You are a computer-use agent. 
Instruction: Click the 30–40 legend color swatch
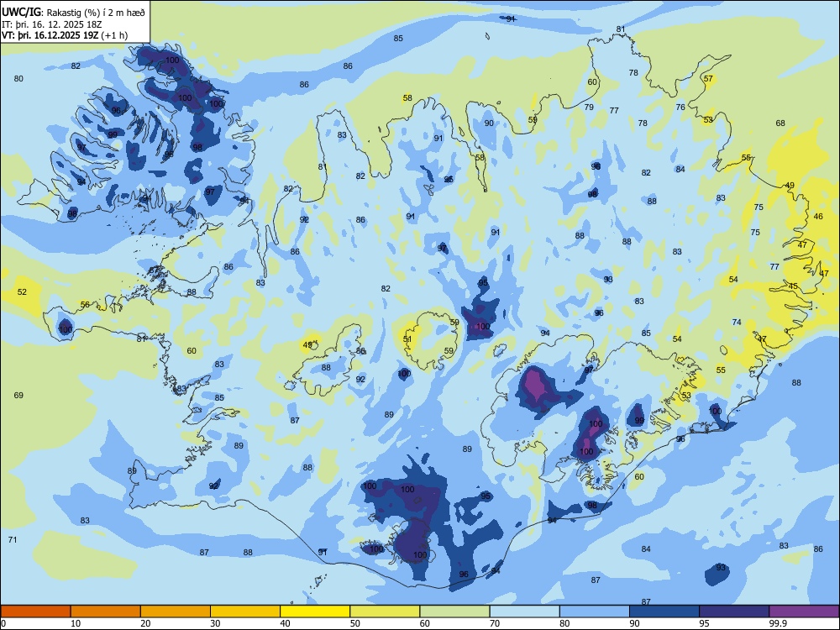pyautogui.click(x=245, y=612)
